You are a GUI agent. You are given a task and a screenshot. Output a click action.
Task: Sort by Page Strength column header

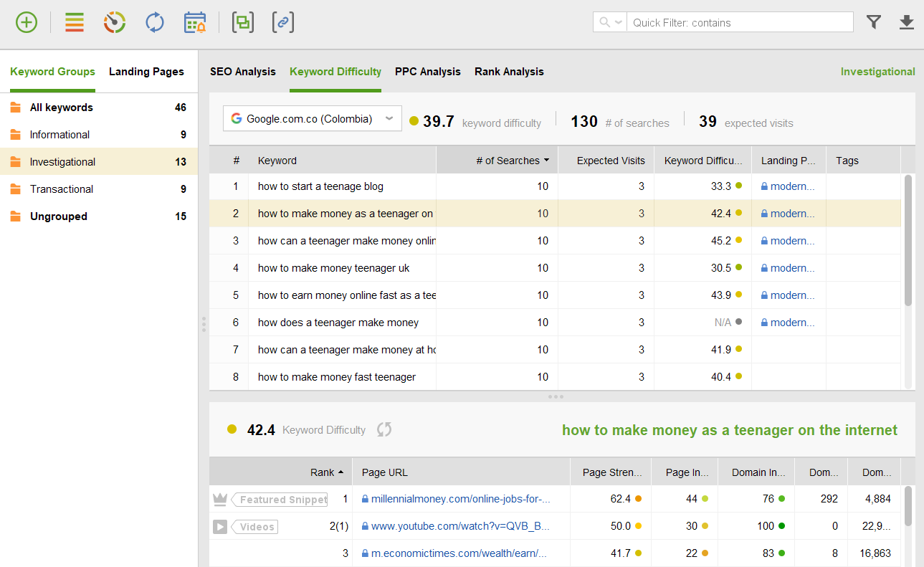pos(611,472)
